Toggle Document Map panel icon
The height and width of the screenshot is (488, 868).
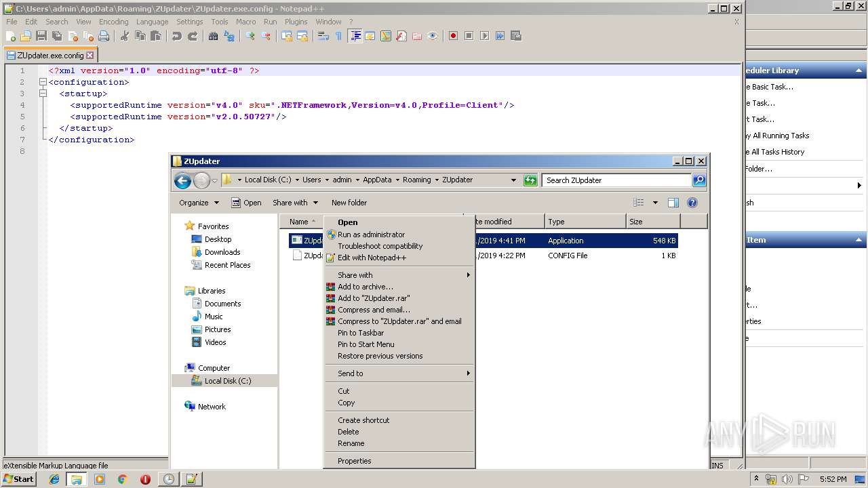[x=385, y=36]
